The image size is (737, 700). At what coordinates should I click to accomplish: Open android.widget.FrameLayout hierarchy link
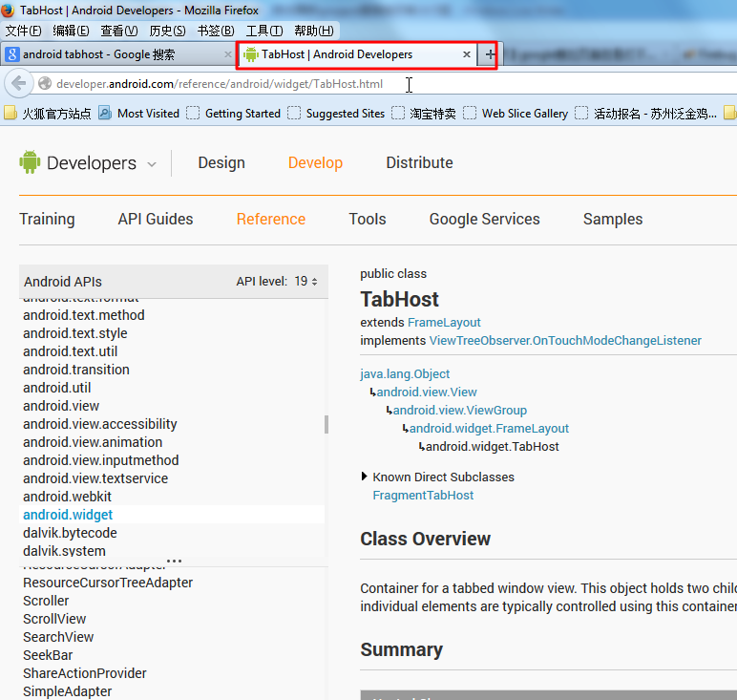(489, 428)
